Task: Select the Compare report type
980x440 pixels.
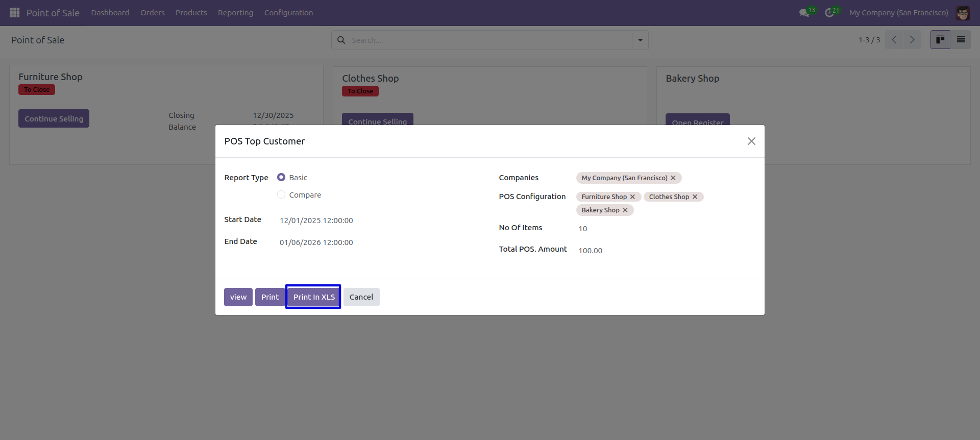Action: (281, 194)
